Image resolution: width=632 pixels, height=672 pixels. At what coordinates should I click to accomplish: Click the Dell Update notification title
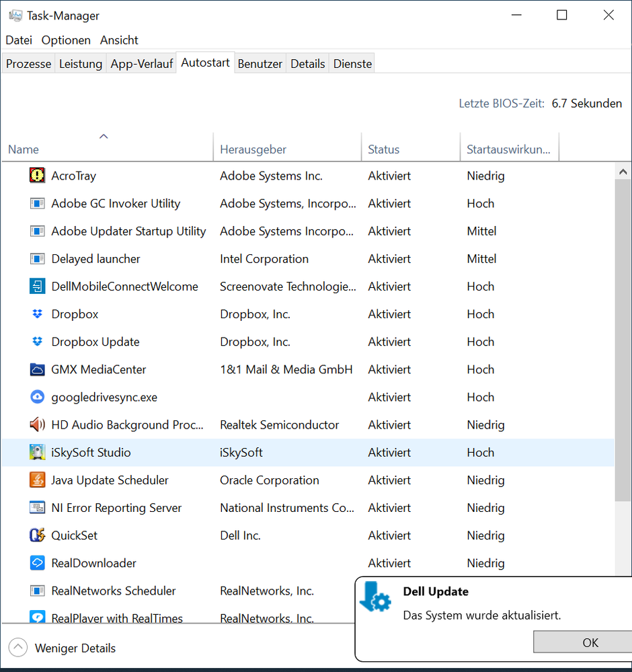click(436, 591)
